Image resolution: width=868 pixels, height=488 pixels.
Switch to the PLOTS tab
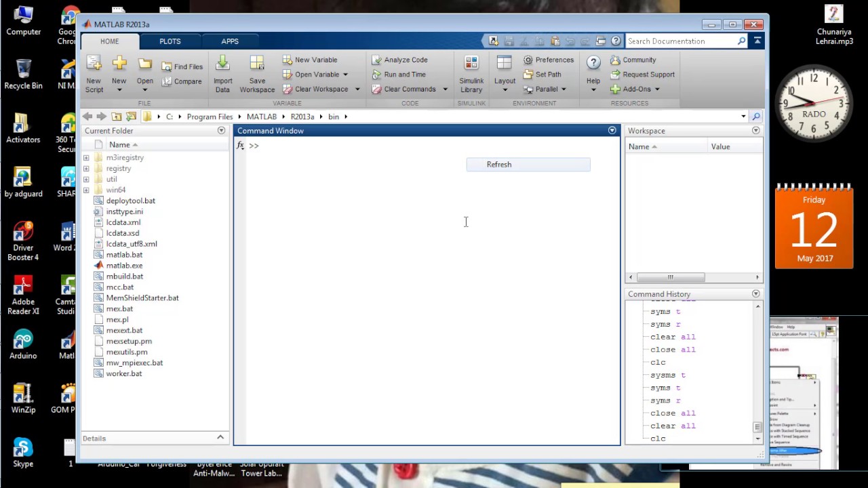click(170, 41)
